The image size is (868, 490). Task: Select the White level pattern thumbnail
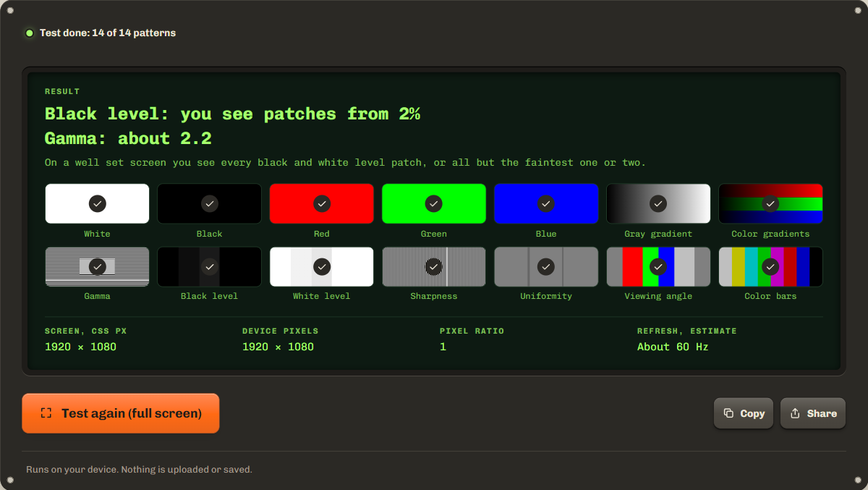coord(322,267)
